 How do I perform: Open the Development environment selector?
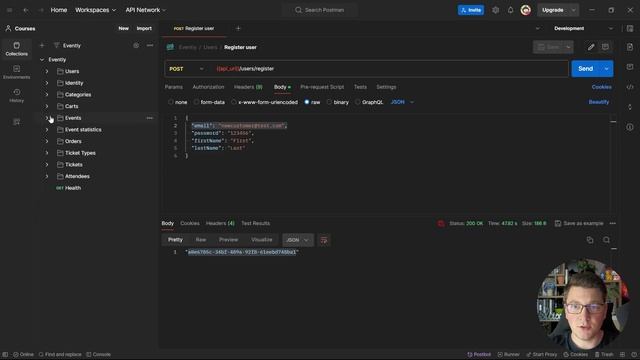click(x=583, y=29)
